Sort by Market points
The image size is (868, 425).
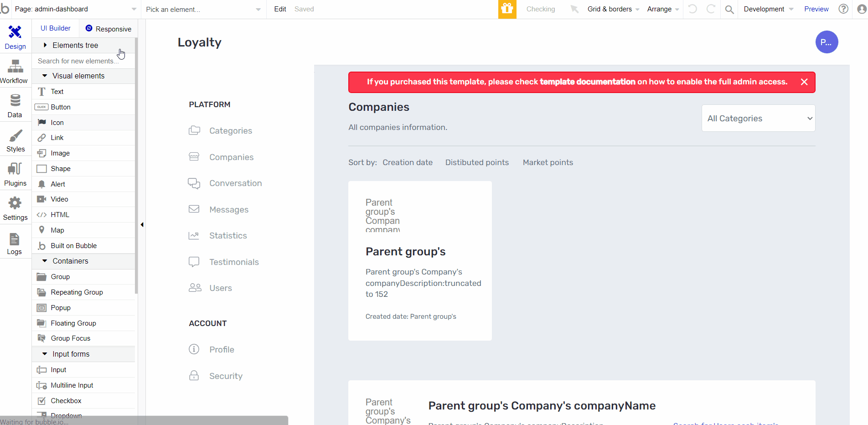pos(548,162)
